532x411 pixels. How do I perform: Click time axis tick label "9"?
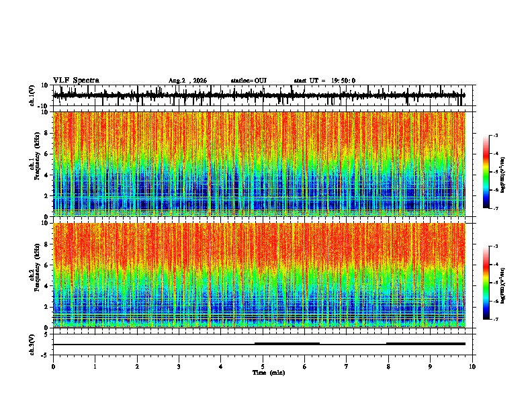[x=430, y=367]
